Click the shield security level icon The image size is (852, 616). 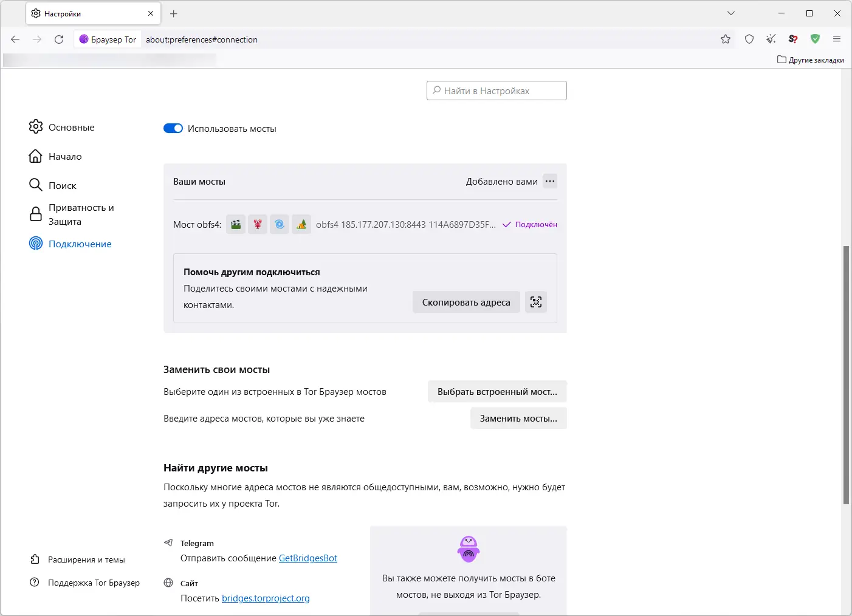(749, 39)
